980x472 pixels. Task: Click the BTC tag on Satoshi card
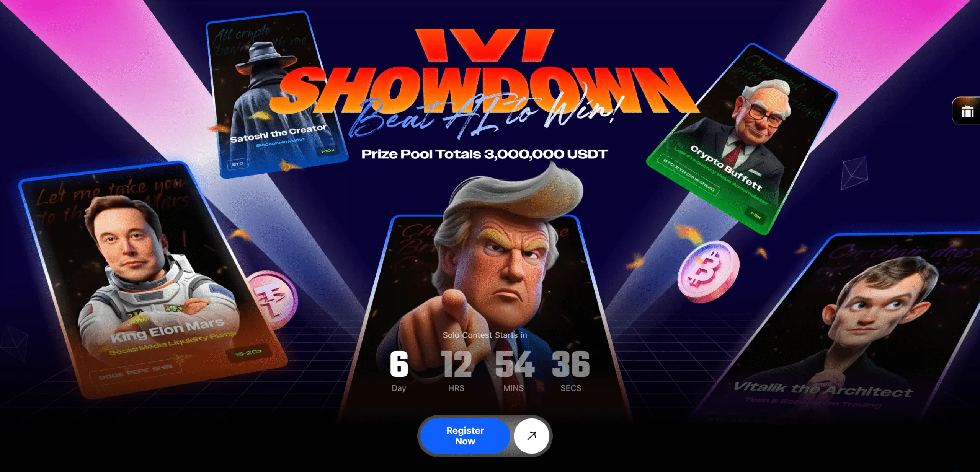click(237, 164)
